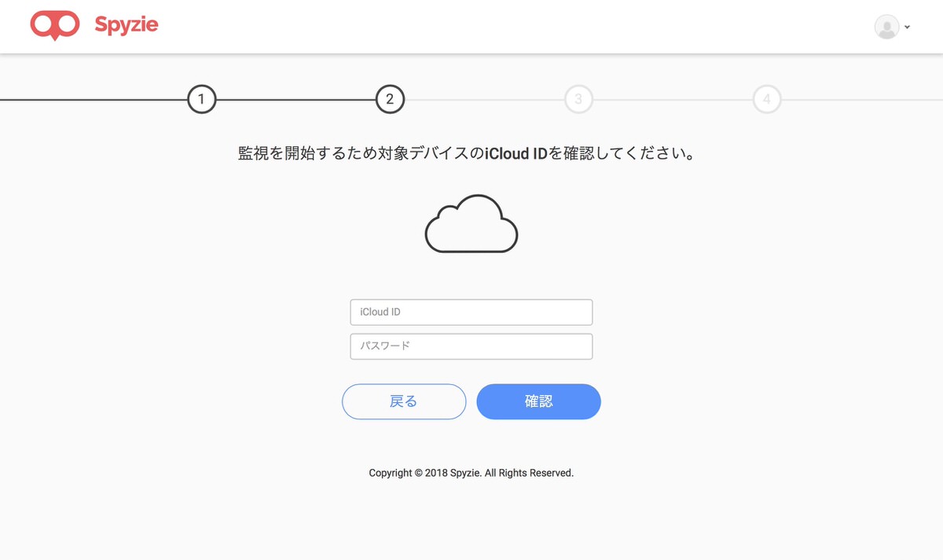
Task: Click the 戻る back button
Action: [404, 401]
